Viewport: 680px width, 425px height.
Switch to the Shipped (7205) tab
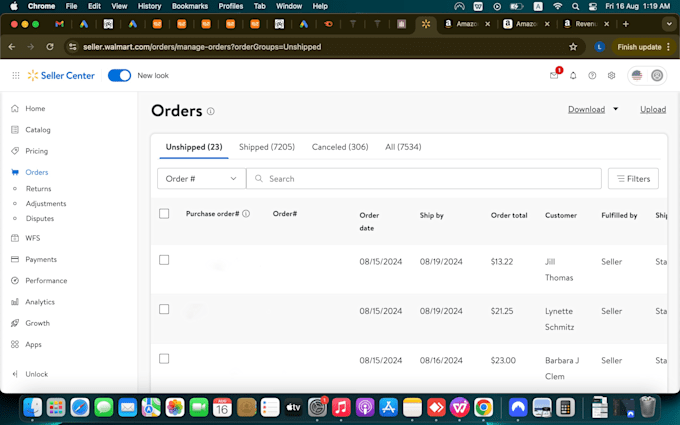click(x=267, y=147)
